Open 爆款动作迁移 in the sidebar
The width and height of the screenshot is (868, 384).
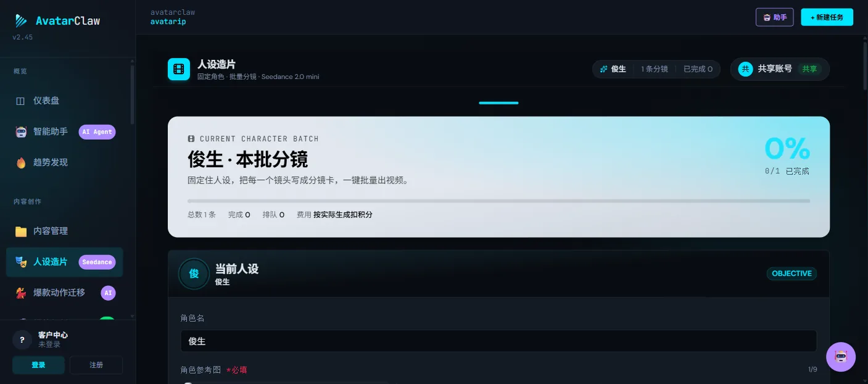point(65,293)
